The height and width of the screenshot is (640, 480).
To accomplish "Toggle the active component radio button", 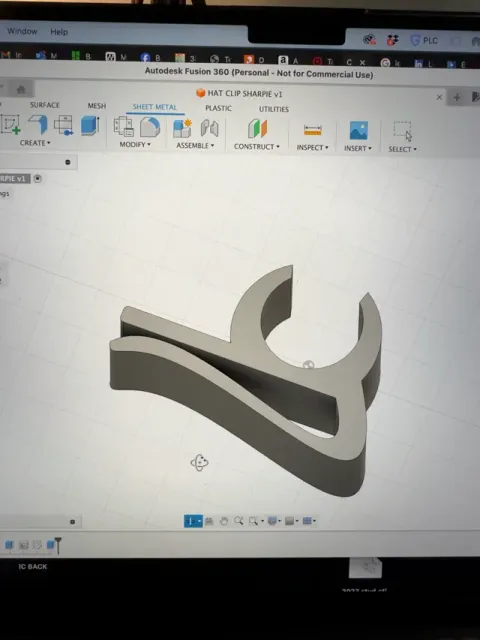I will [x=38, y=178].
